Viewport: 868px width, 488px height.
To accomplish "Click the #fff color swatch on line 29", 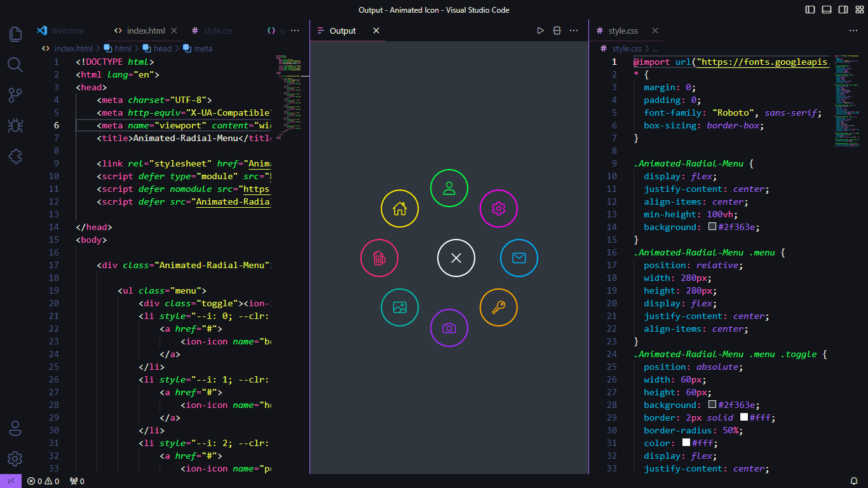I will coord(744,417).
